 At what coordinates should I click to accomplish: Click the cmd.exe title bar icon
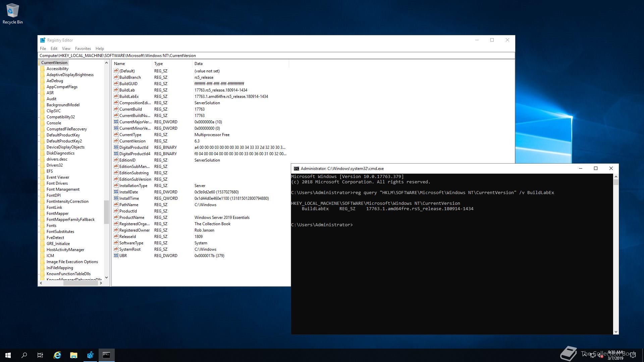[x=297, y=169]
